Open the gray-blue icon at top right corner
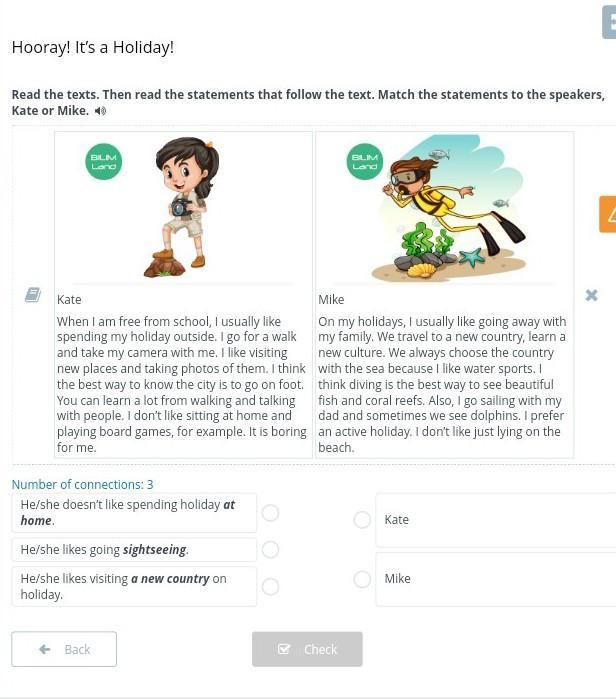The width and height of the screenshot is (616, 699). pyautogui.click(x=609, y=22)
